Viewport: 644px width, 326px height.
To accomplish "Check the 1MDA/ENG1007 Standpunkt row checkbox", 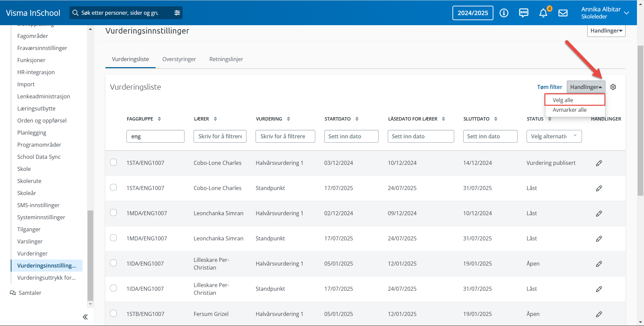I will click(113, 238).
